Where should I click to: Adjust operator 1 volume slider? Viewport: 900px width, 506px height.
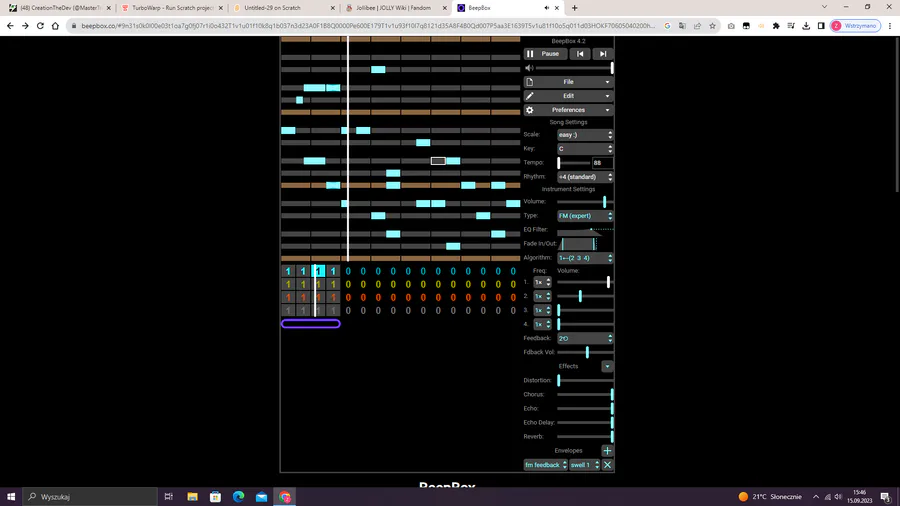(585, 282)
